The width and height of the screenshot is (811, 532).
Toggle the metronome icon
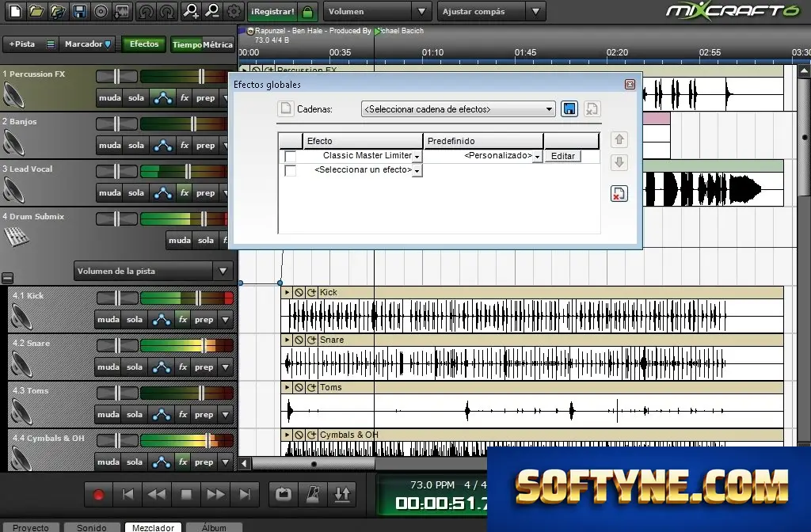pyautogui.click(x=313, y=494)
